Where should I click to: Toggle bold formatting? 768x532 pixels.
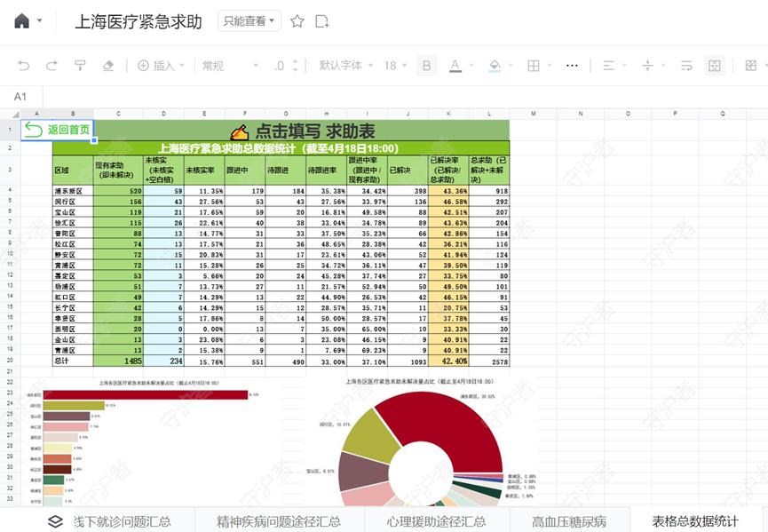(x=428, y=65)
